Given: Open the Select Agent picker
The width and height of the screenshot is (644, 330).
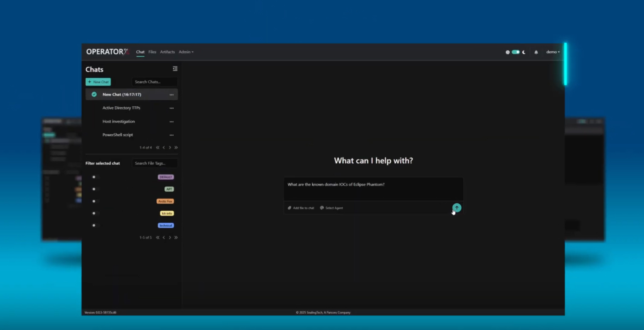Looking at the screenshot, I should click(331, 208).
